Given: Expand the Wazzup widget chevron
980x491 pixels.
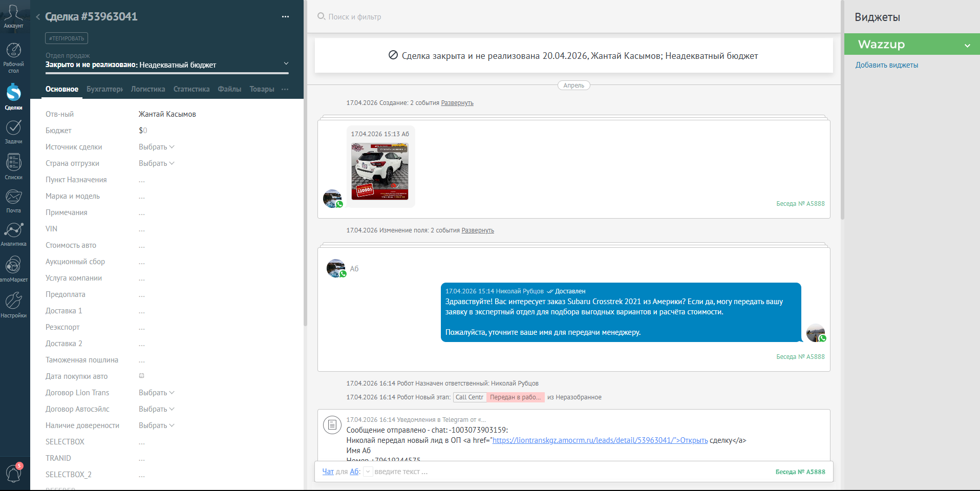Looking at the screenshot, I should (x=967, y=46).
